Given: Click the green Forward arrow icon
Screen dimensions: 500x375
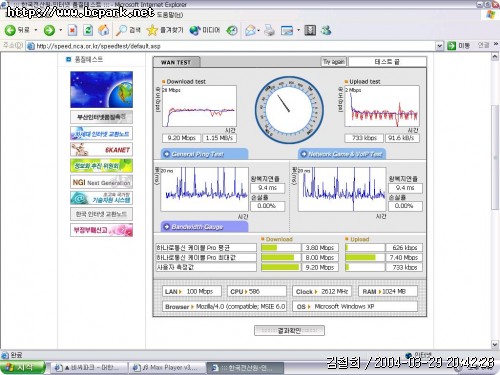Looking at the screenshot, I should tap(49, 30).
